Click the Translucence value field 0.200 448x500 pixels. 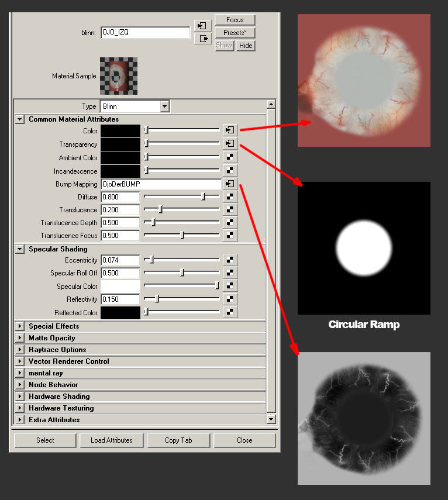120,210
